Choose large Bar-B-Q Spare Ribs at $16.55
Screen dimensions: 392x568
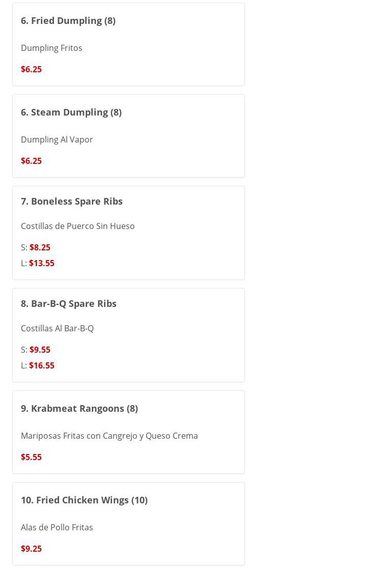pyautogui.click(x=42, y=365)
